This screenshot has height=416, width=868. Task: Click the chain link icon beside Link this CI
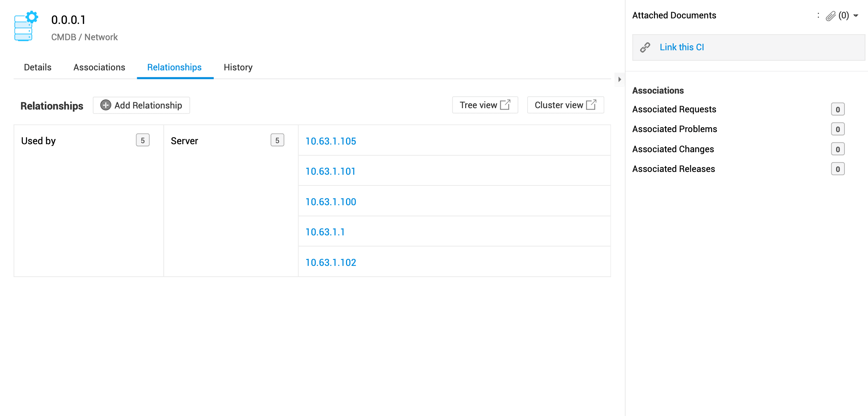645,47
